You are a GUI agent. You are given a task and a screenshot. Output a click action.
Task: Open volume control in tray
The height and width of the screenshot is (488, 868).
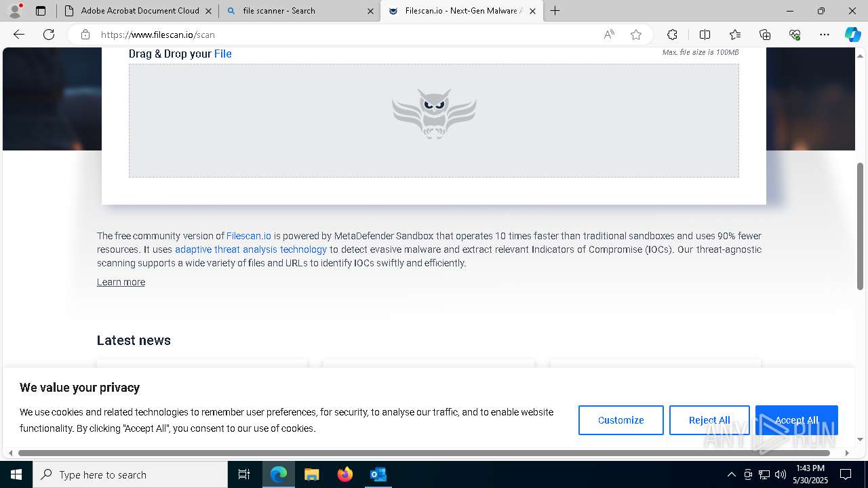tap(781, 474)
